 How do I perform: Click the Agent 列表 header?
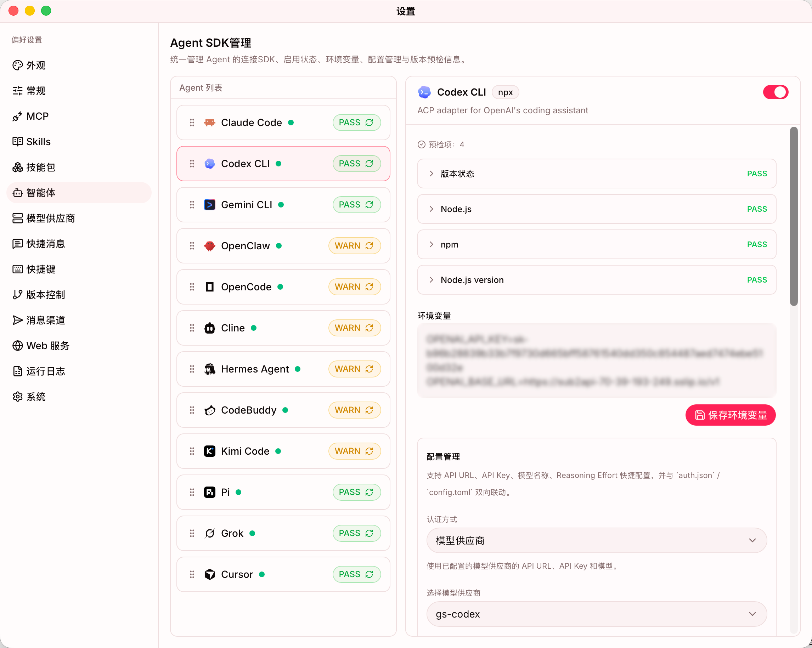(x=201, y=88)
